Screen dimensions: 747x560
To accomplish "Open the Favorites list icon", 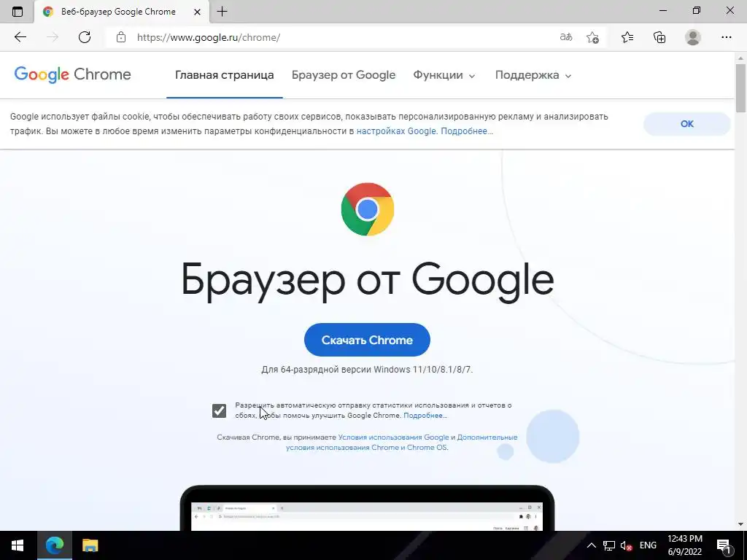I will [627, 37].
